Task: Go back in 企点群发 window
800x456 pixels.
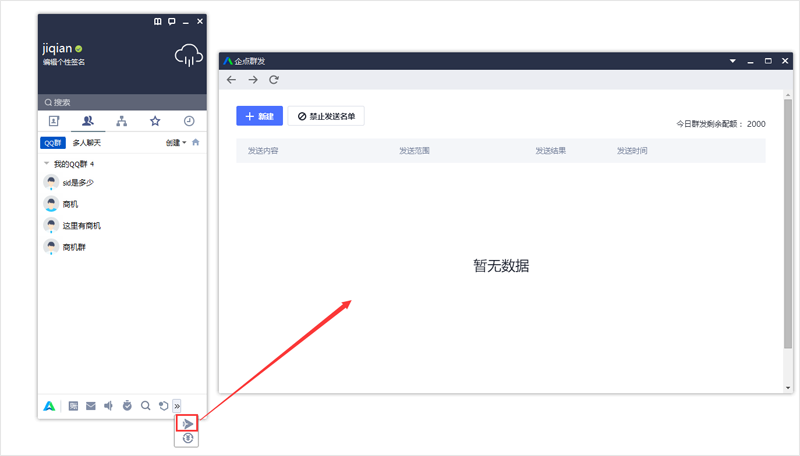Action: (x=231, y=80)
